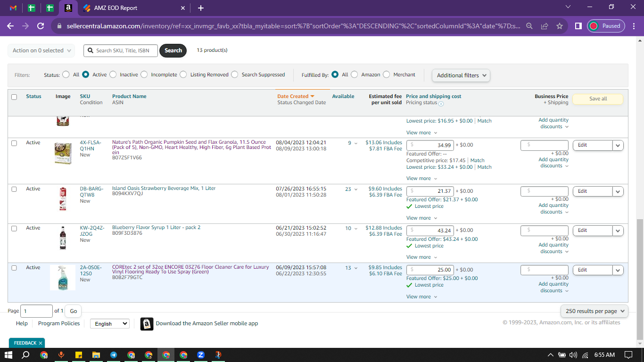Reload the current page
The height and width of the screenshot is (362, 644).
click(41, 26)
